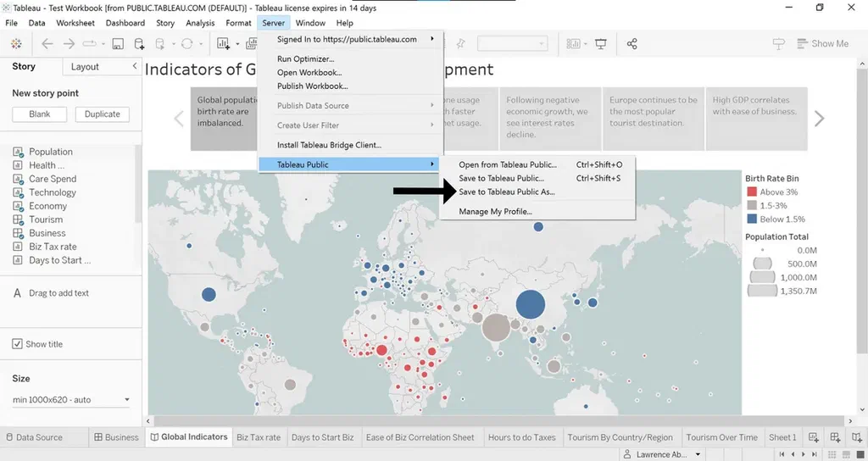
Task: Click the Pause auto updates icon
Action: (159, 44)
